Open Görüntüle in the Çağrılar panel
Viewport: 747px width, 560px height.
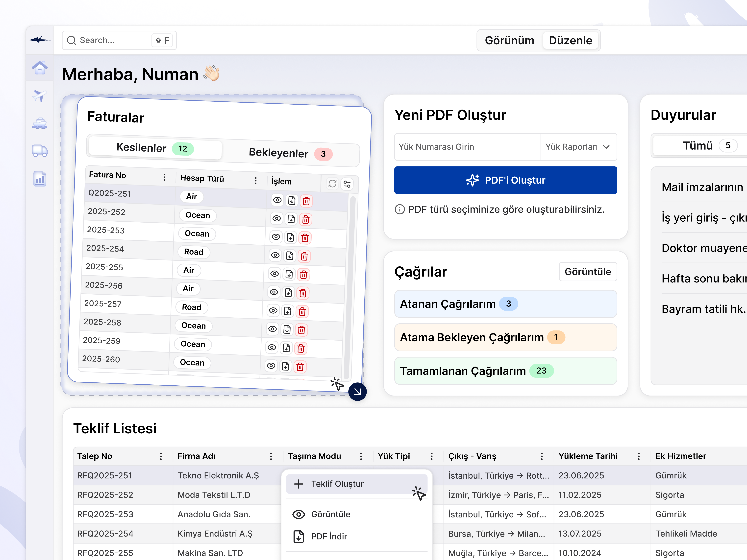tap(588, 271)
